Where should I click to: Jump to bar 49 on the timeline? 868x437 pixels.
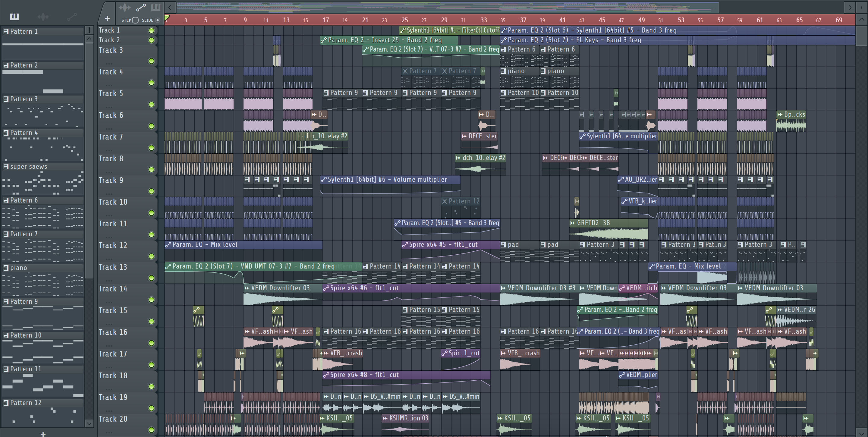[641, 20]
